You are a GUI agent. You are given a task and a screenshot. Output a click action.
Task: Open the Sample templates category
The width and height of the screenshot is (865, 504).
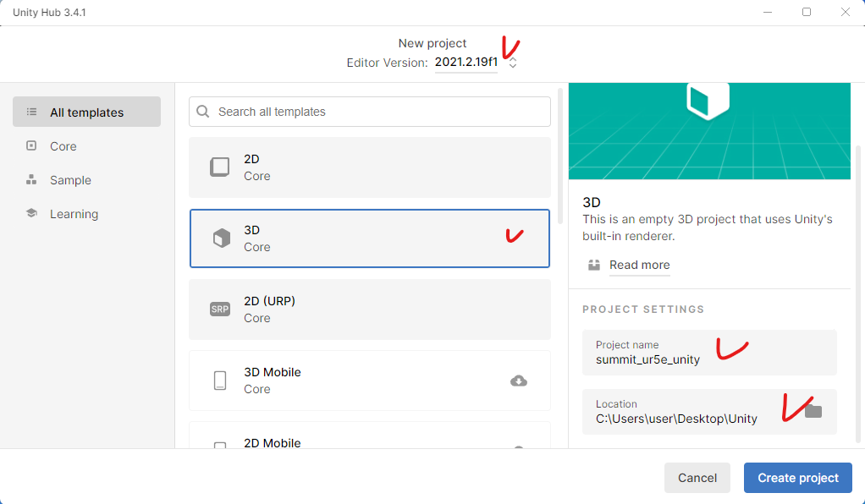[x=70, y=180]
